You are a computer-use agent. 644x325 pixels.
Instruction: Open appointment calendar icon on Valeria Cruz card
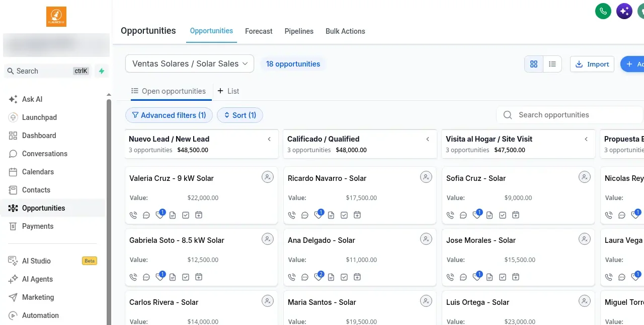click(199, 215)
